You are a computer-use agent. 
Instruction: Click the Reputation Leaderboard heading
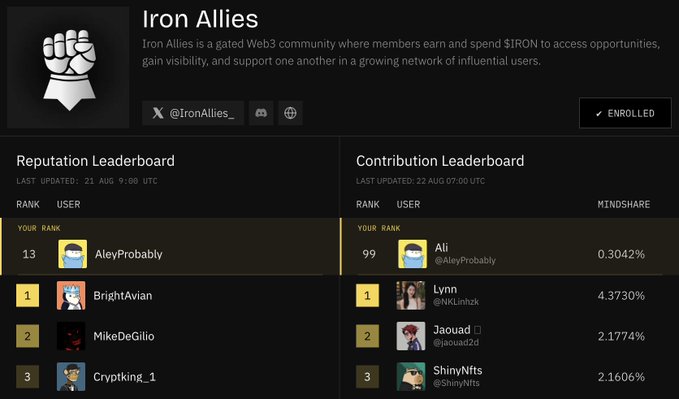coord(96,161)
